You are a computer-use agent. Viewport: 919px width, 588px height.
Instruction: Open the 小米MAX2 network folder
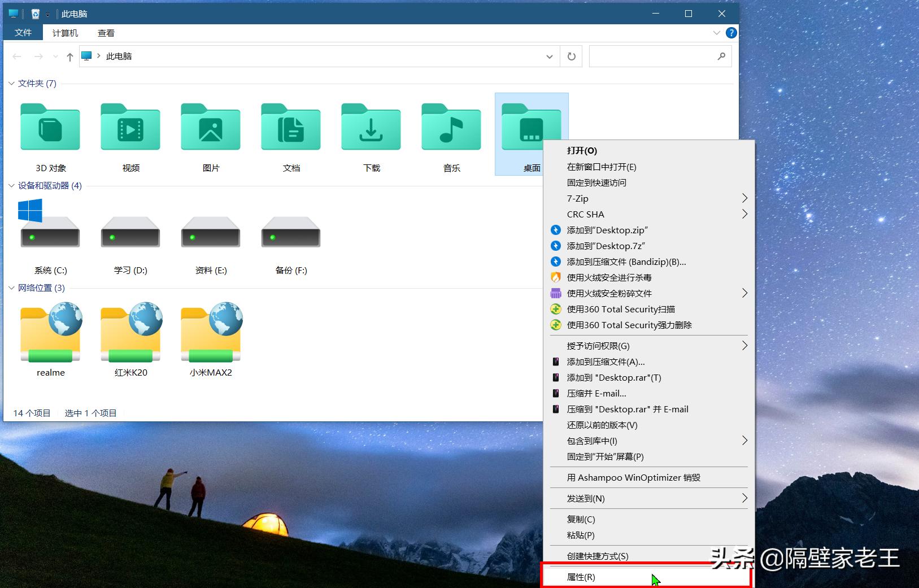tap(210, 333)
